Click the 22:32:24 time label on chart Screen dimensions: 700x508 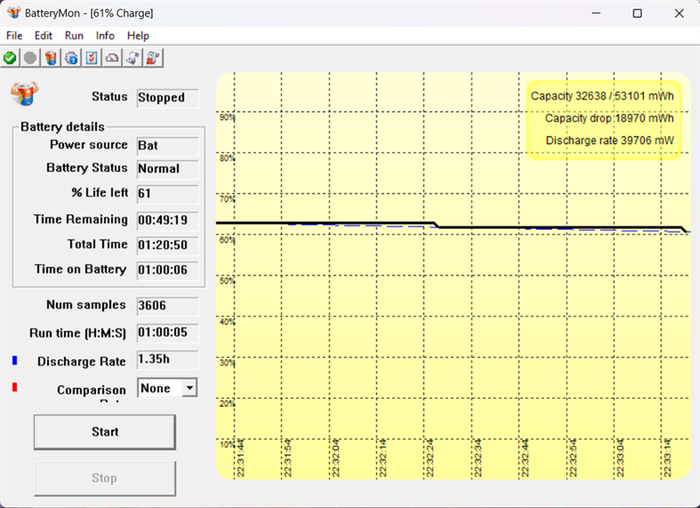click(430, 458)
